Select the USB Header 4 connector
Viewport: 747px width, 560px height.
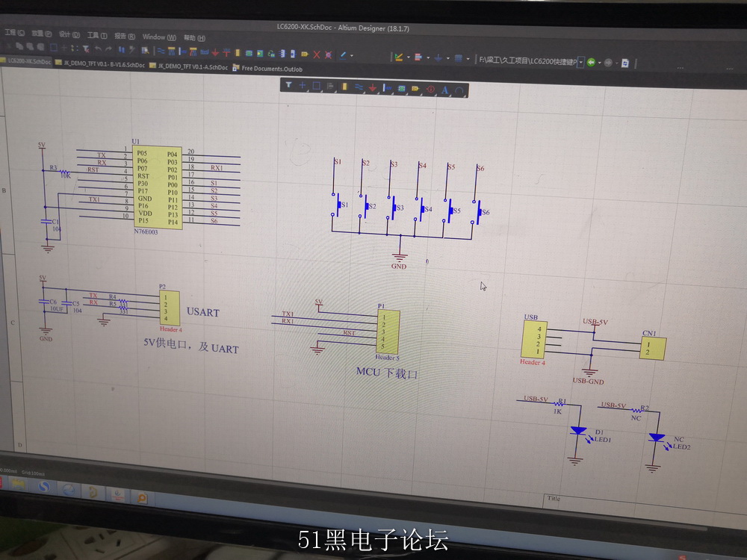click(533, 340)
